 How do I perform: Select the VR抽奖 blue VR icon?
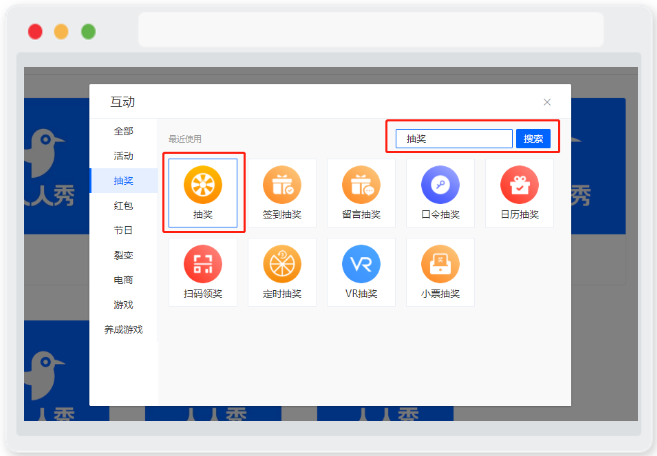361,264
